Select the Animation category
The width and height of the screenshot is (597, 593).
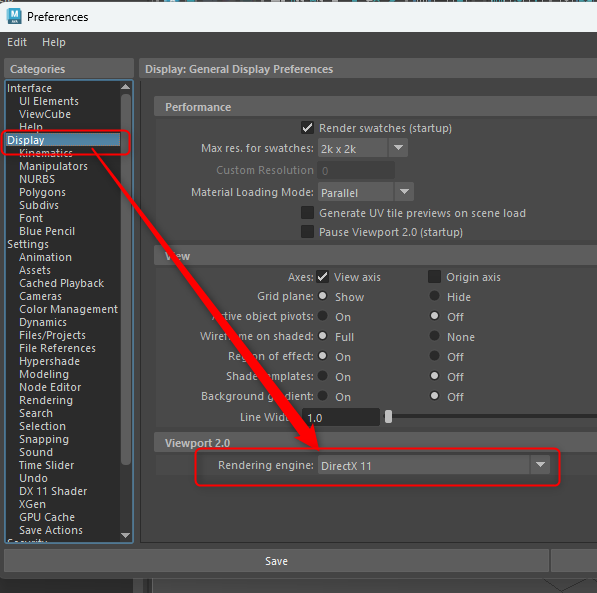coord(45,257)
